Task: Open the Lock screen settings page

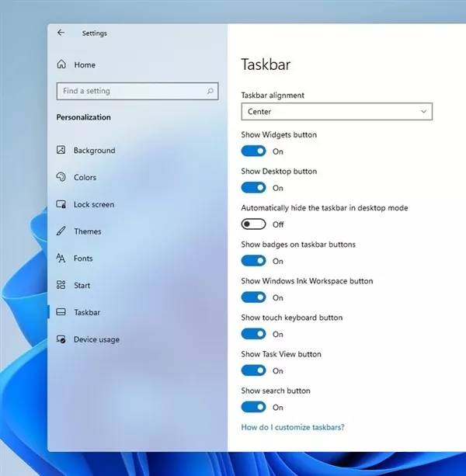Action: [x=94, y=204]
